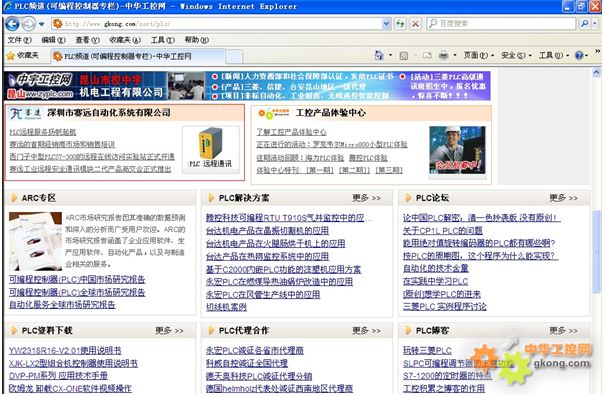Open 三菱PLC 实例程序讨论 link
605x395 pixels.
(x=444, y=307)
